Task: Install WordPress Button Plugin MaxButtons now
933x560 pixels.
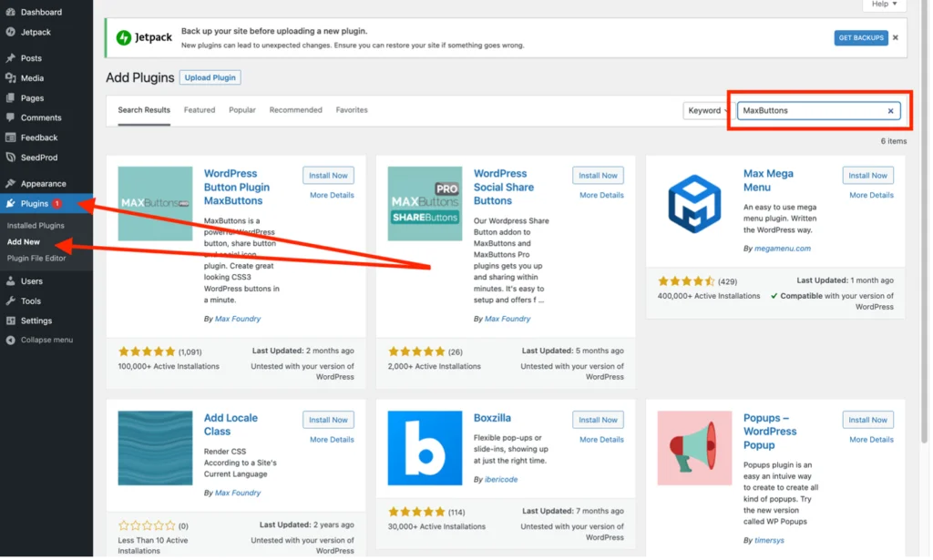Action: click(329, 176)
